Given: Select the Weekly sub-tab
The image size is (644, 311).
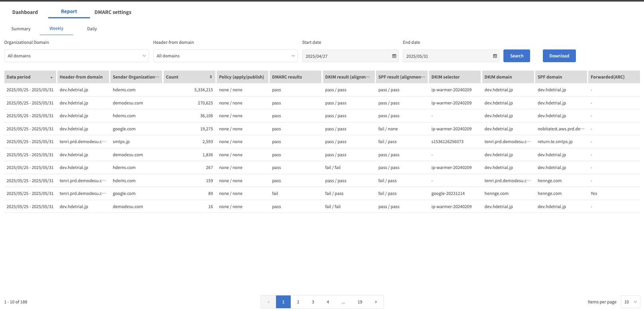Looking at the screenshot, I should [x=56, y=28].
